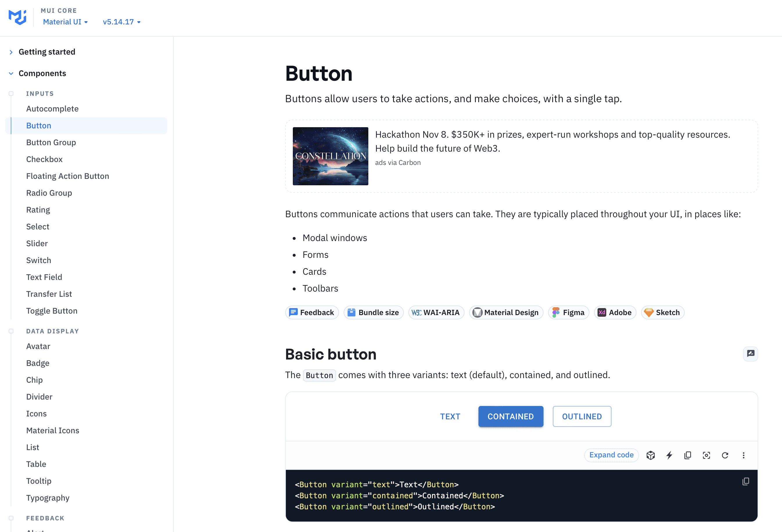Click the MUI logo icon
The image size is (782, 532).
[x=17, y=17]
